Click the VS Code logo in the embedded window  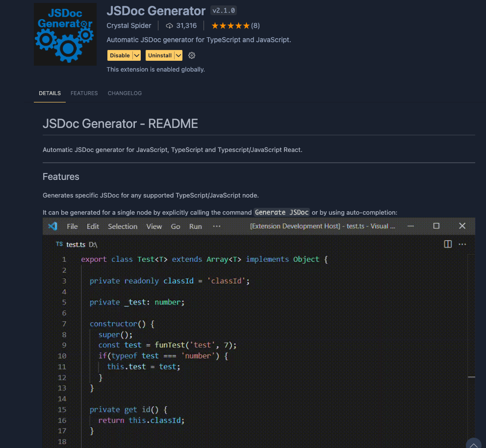52,226
